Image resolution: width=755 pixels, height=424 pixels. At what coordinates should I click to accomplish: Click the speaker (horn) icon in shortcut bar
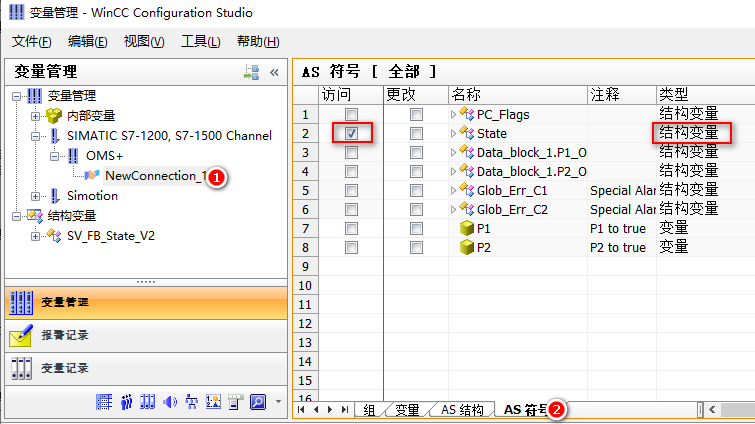(169, 402)
